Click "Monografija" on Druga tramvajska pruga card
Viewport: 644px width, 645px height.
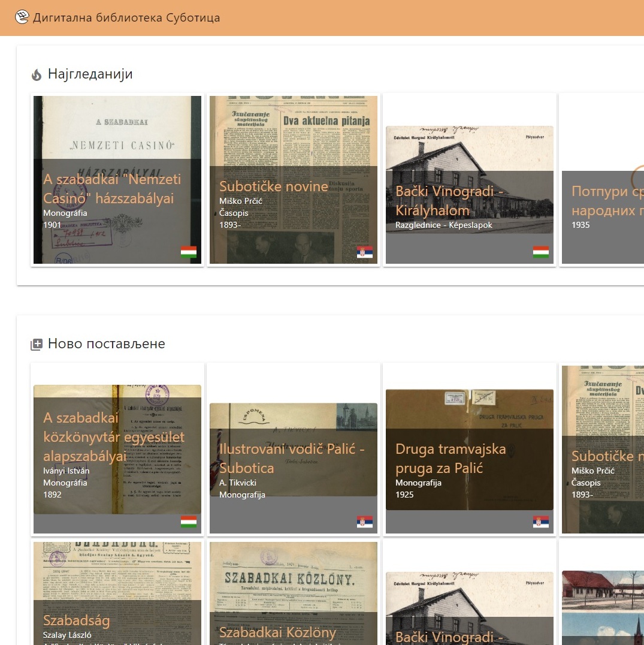[418, 483]
